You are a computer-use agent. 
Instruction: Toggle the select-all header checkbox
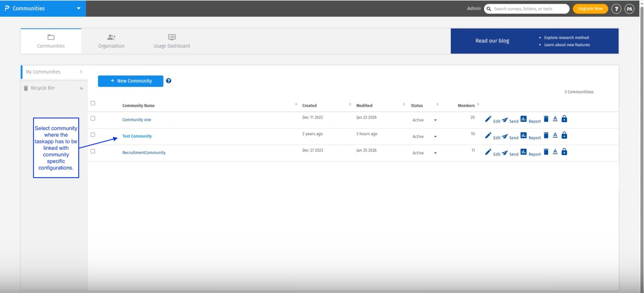point(93,103)
